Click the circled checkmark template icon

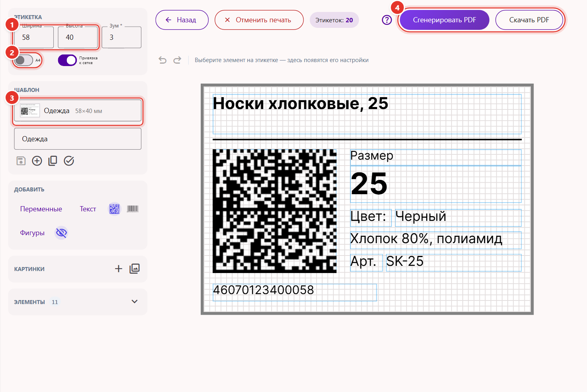69,161
